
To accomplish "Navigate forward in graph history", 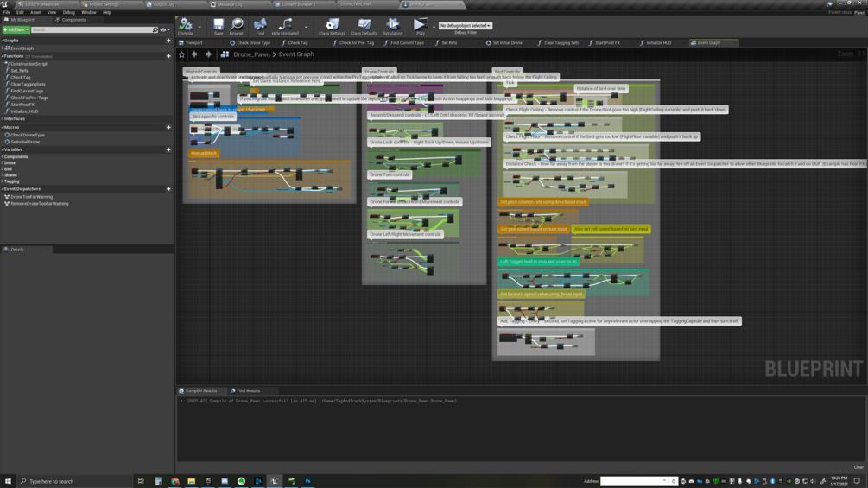I will (x=208, y=54).
